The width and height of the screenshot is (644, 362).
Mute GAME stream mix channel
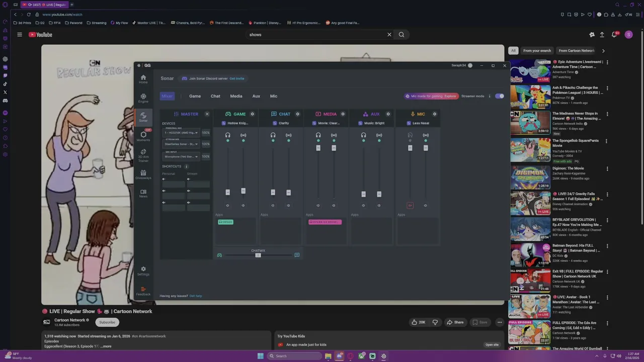tap(243, 205)
